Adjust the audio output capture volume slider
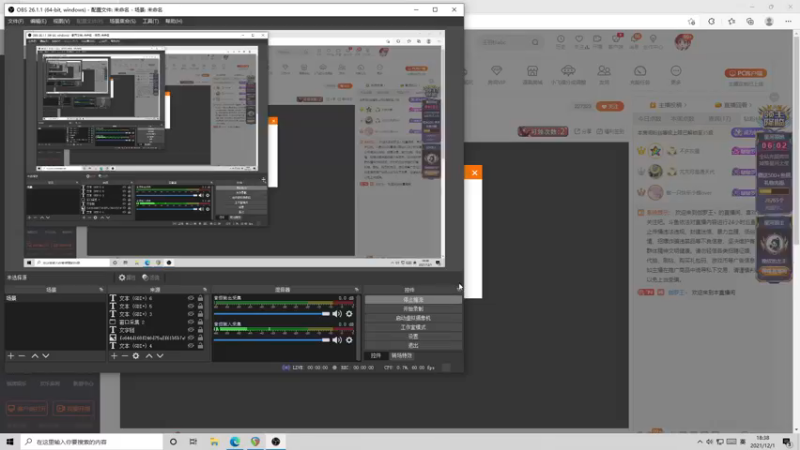Viewport: 800px width, 450px height. click(272, 314)
